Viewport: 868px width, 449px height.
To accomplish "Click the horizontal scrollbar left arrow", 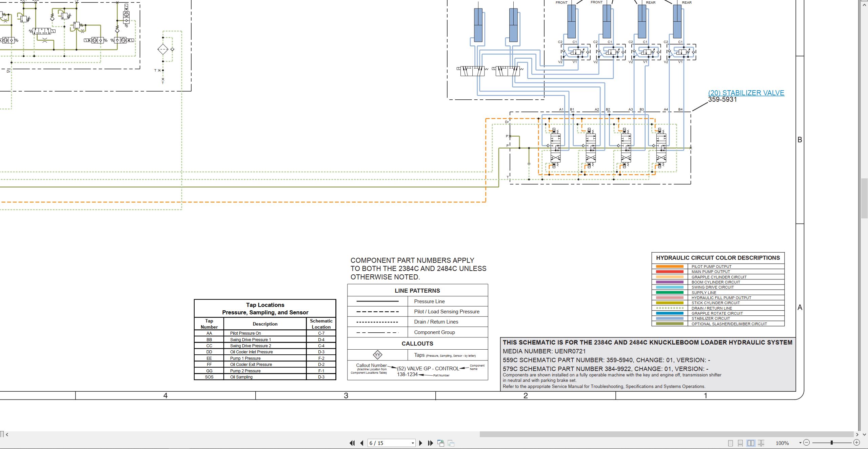I will click(7, 434).
